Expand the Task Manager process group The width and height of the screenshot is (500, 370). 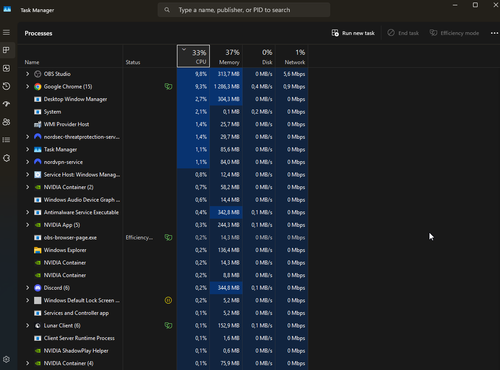28,149
